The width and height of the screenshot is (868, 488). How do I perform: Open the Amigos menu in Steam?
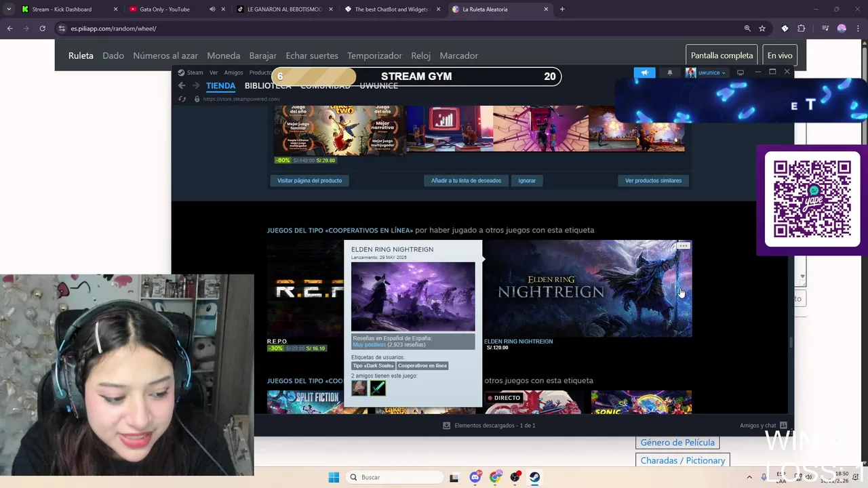(x=233, y=73)
